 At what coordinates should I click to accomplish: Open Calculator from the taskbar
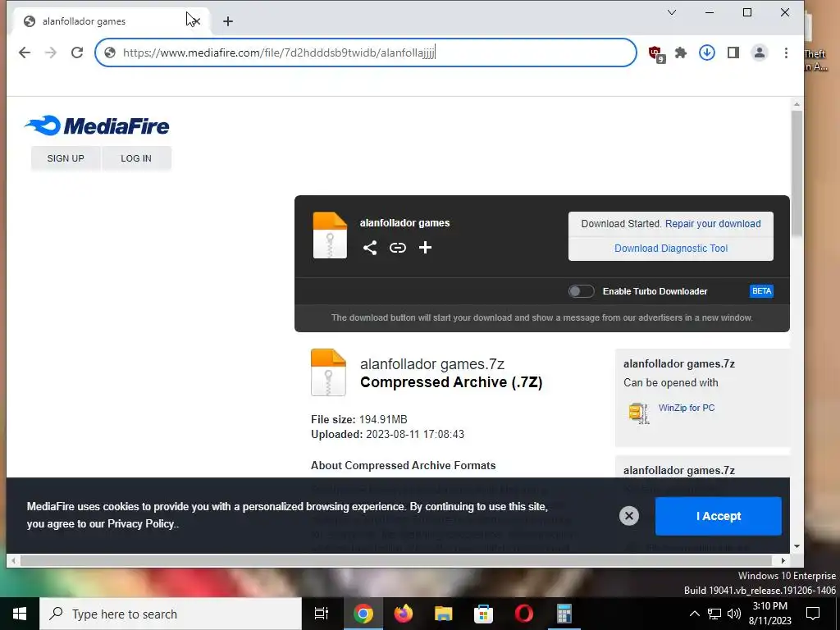tap(564, 614)
